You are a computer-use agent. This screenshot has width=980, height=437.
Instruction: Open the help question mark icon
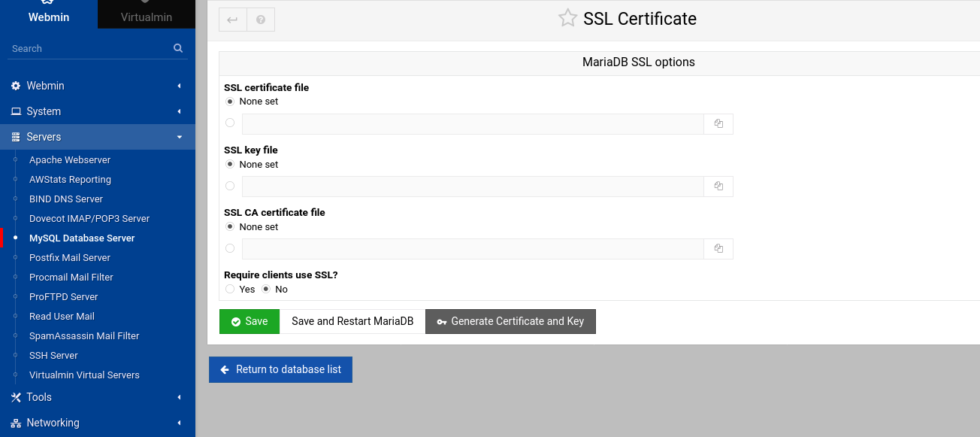coord(261,20)
